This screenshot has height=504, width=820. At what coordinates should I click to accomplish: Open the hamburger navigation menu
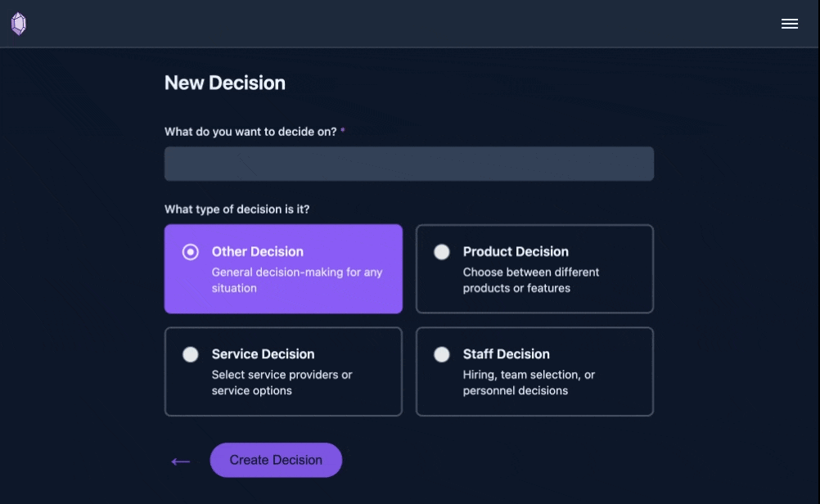(789, 24)
